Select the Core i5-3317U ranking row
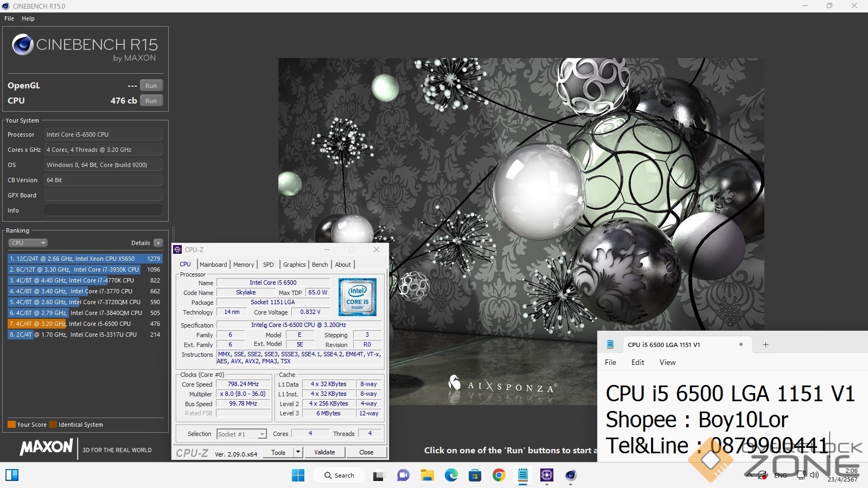The height and width of the screenshot is (488, 868). coord(85,335)
